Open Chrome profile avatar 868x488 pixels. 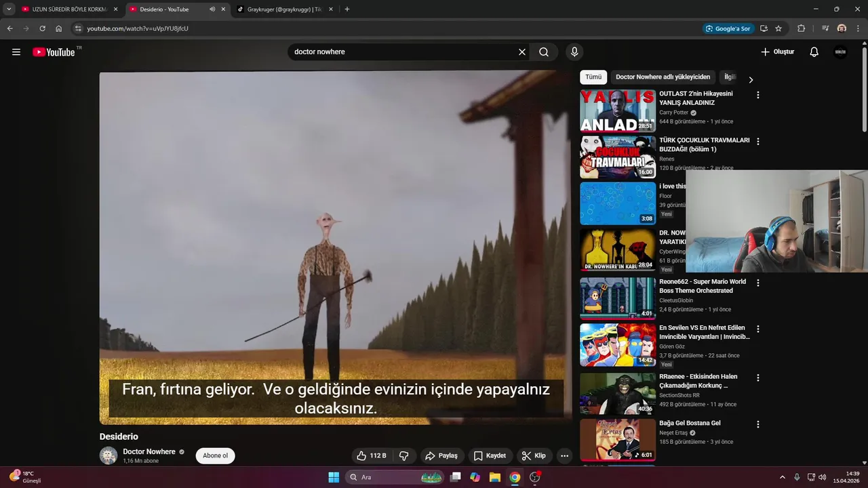click(842, 28)
